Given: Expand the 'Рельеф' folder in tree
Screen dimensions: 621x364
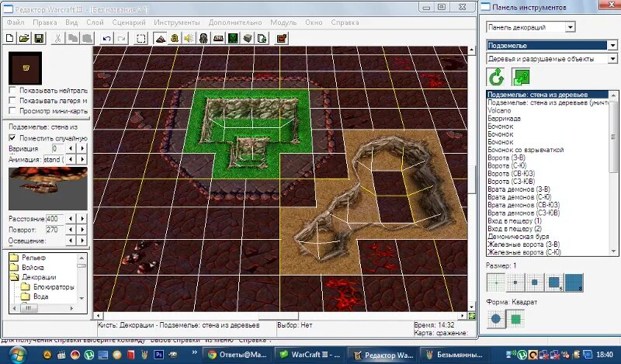Looking at the screenshot, I should click(x=14, y=258).
